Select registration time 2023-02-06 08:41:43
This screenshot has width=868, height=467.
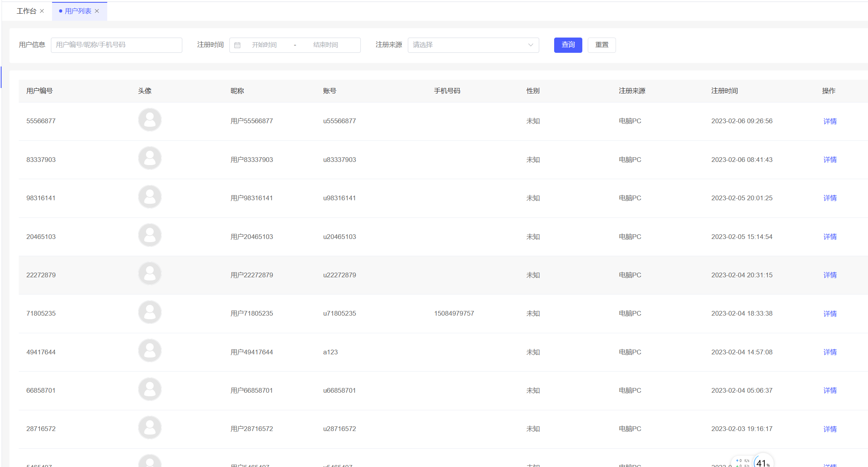click(742, 160)
